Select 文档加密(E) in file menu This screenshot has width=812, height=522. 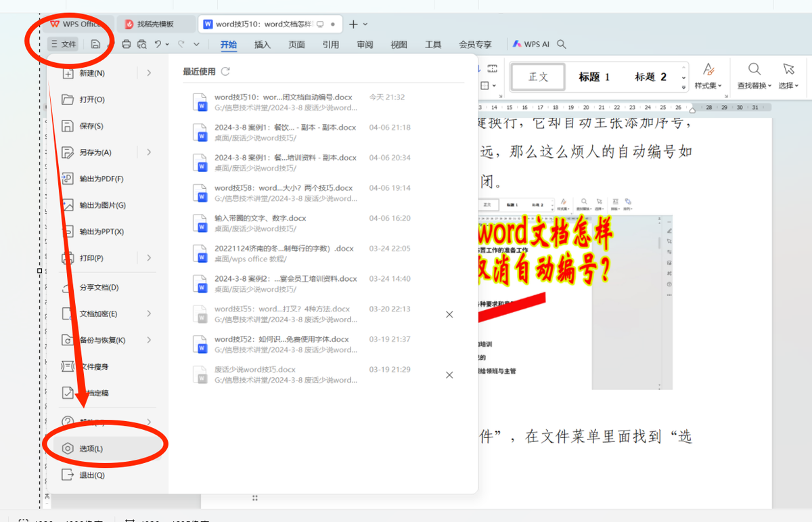98,313
